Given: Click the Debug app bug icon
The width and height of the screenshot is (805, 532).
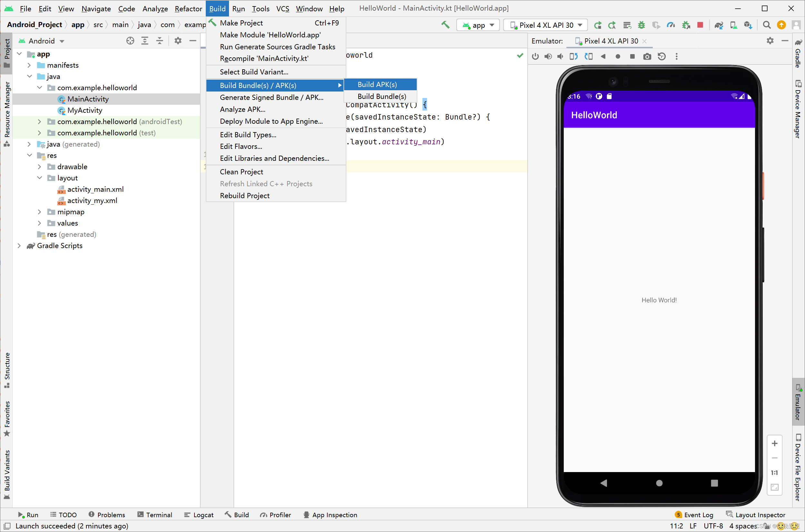Looking at the screenshot, I should tap(641, 25).
